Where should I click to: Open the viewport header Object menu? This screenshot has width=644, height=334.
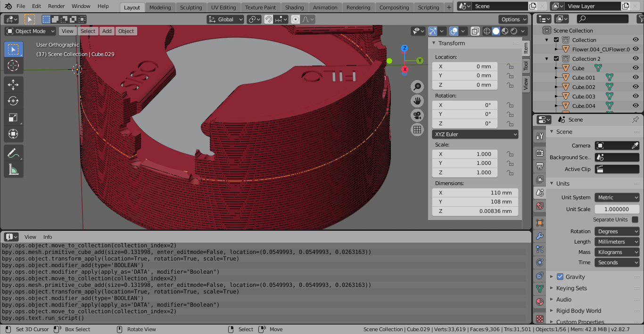[x=126, y=31]
